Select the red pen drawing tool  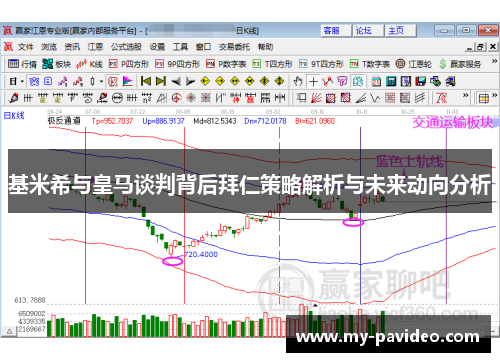(x=13, y=98)
